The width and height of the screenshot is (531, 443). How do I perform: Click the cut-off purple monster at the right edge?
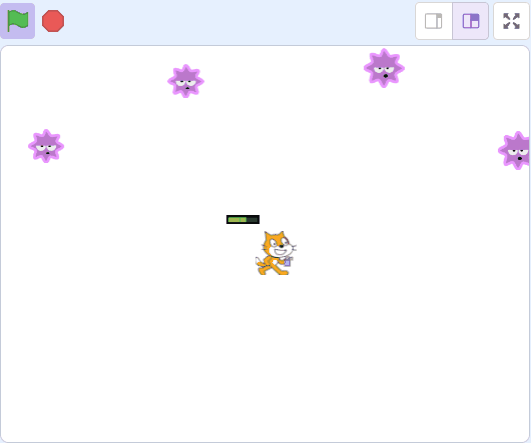(514, 150)
